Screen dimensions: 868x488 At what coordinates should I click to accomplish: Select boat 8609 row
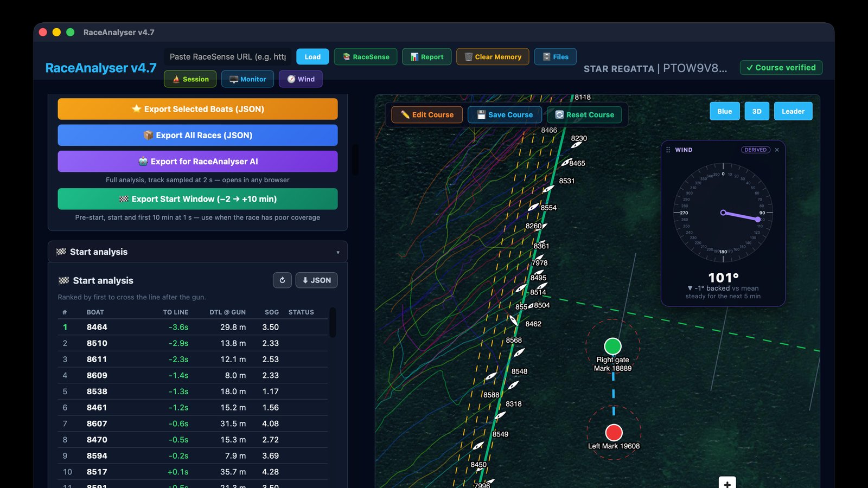(193, 375)
